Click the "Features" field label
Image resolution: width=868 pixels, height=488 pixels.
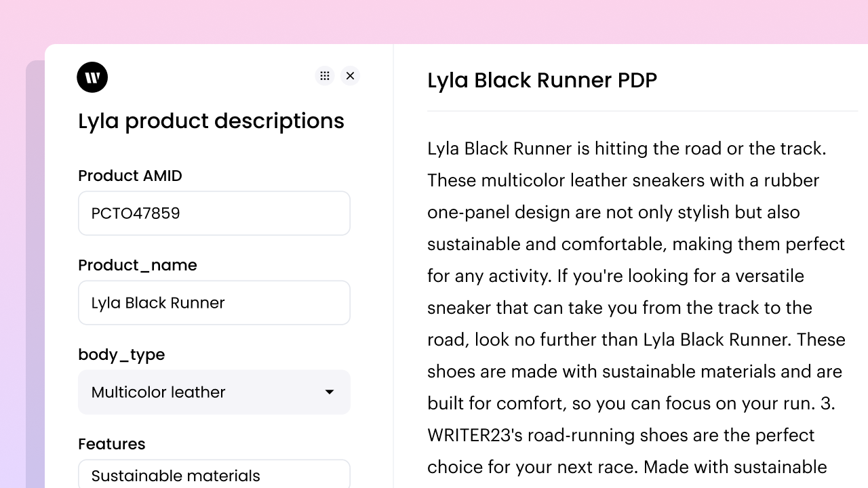112,444
